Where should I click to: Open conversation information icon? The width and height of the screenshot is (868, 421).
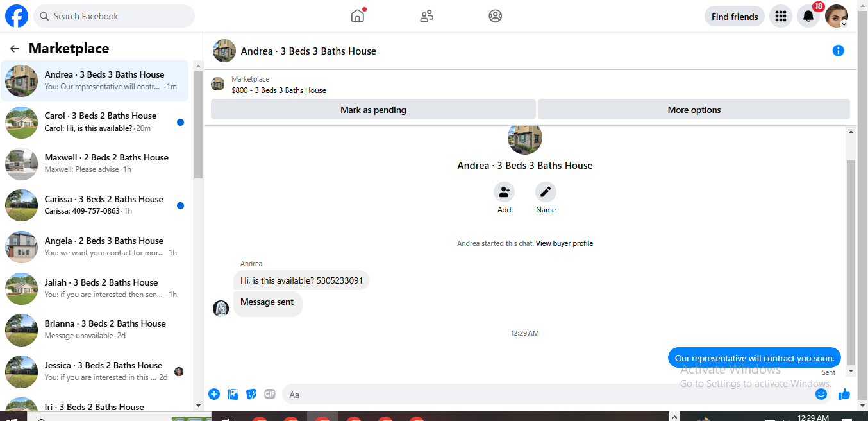tap(838, 51)
